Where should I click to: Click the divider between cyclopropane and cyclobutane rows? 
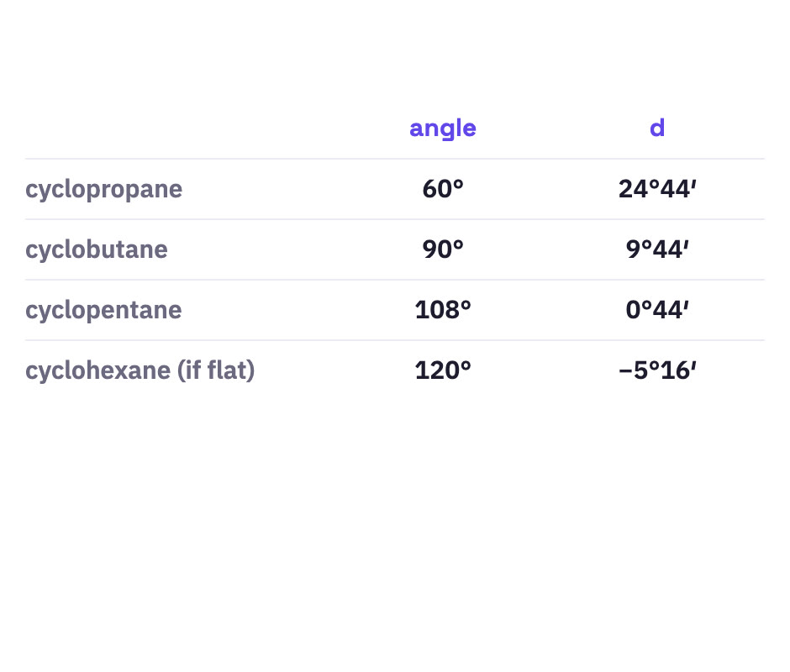[395, 219]
